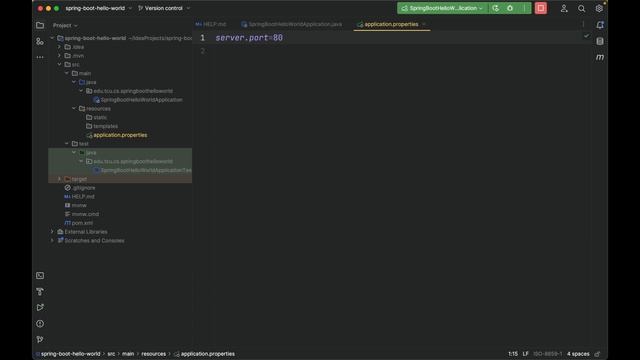This screenshot has height=360, width=640.
Task: Click the main breadcrumb
Action: [128, 354]
